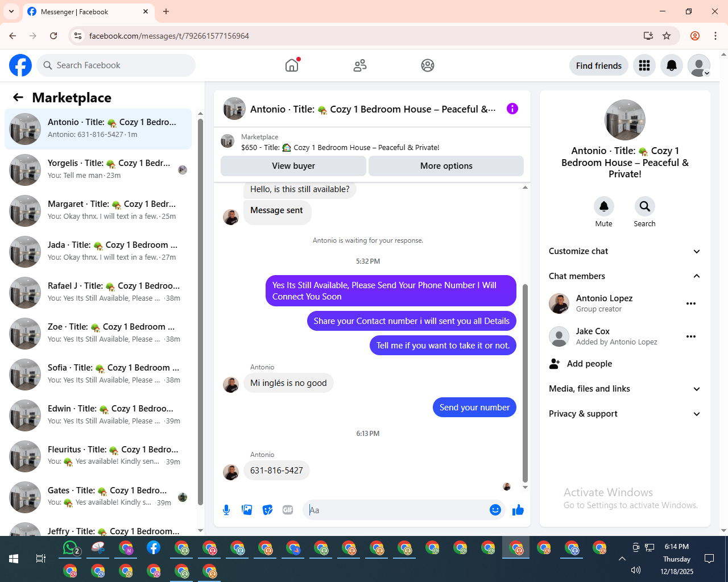Open the Antonio conversation in the list
Viewport: 728px width, 582px height.
(x=98, y=129)
